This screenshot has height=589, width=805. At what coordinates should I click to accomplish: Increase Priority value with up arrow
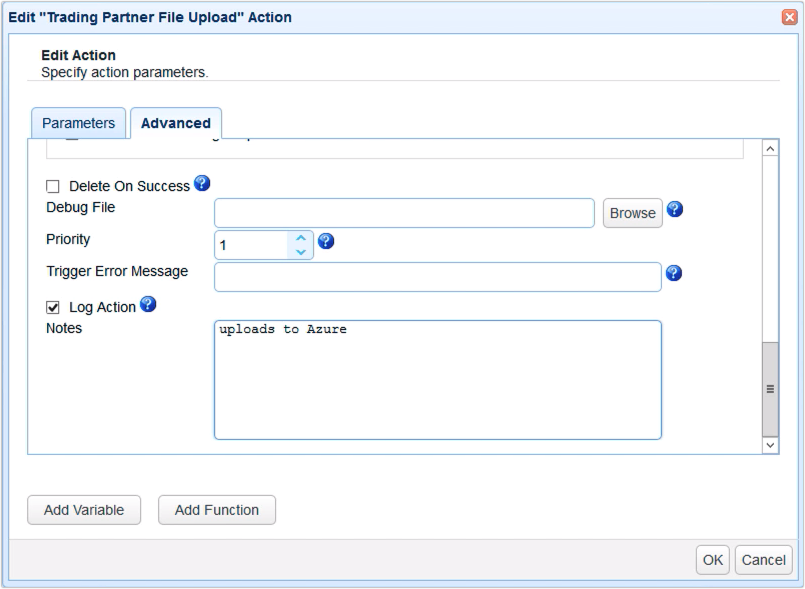point(301,238)
